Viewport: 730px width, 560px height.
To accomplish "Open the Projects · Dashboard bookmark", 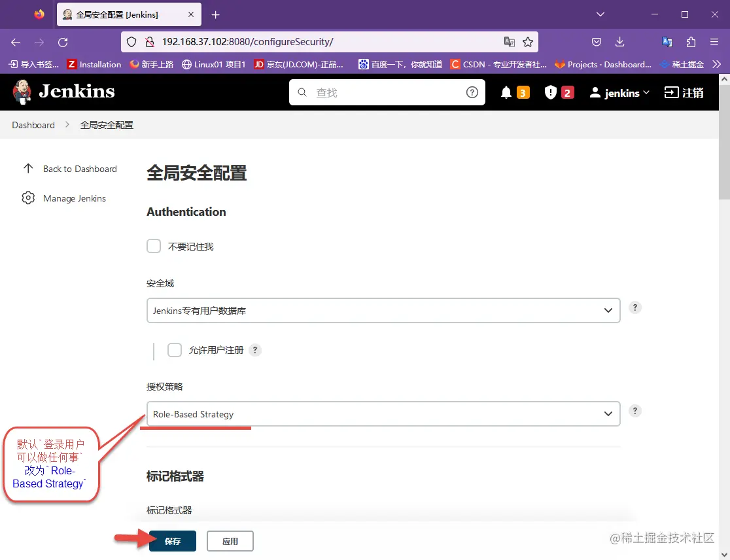I will click(603, 64).
